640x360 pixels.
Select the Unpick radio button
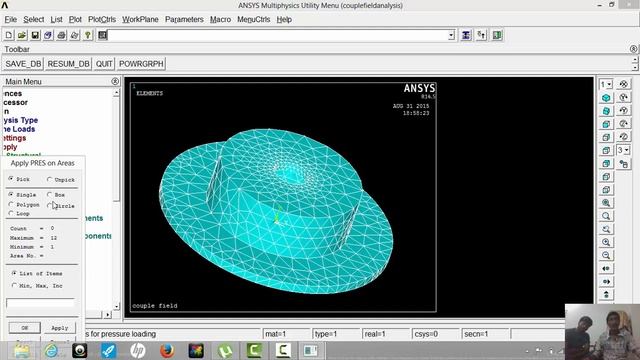49,179
